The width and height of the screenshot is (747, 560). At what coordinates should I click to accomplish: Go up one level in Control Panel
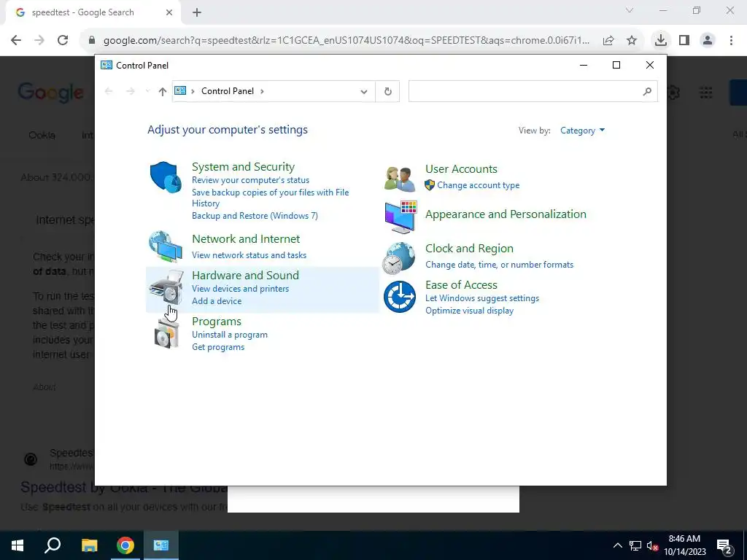pyautogui.click(x=163, y=91)
